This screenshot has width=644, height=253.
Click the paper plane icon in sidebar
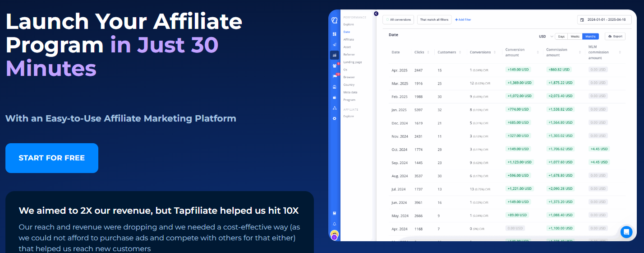pos(334,45)
